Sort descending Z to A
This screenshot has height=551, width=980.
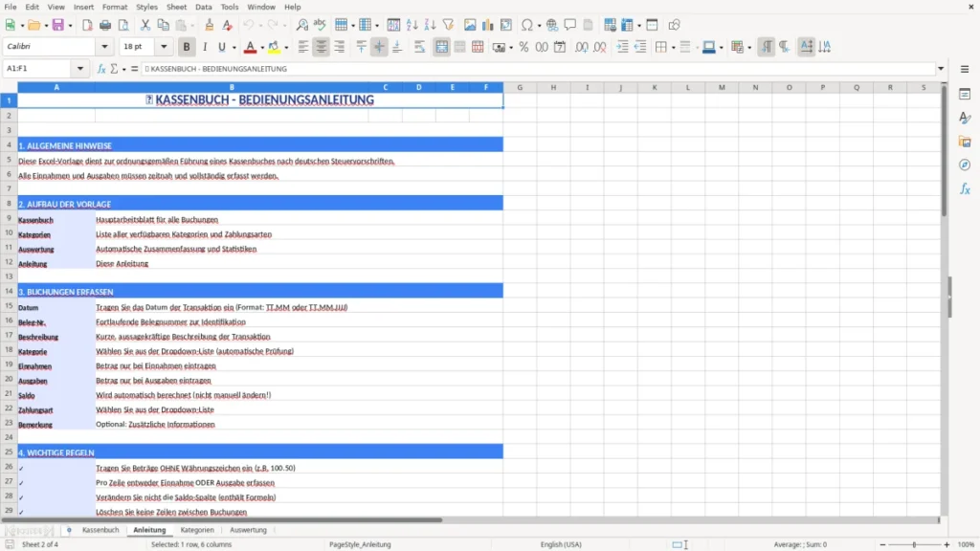point(430,25)
